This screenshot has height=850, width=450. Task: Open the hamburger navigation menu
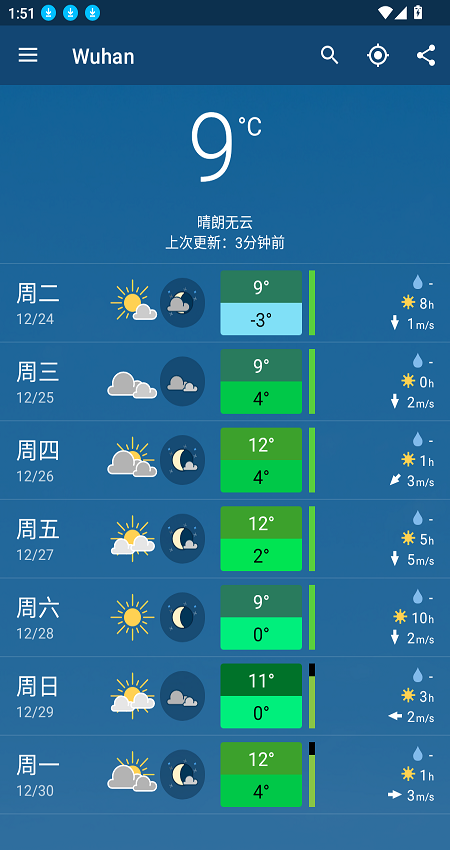[28, 55]
